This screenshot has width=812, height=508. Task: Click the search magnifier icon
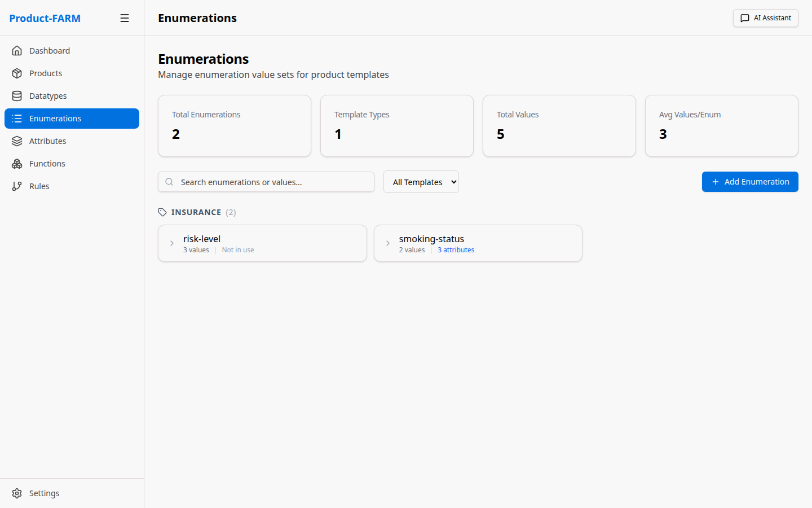coord(169,182)
